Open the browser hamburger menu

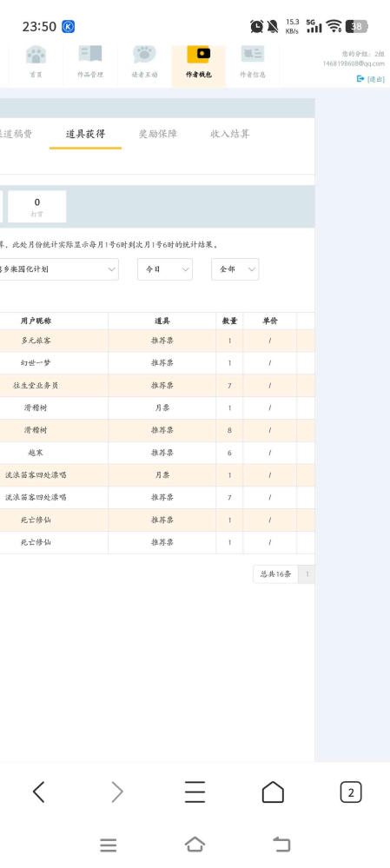195,792
